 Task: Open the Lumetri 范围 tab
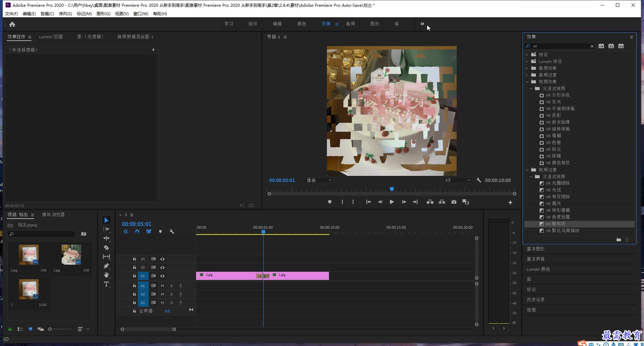(x=51, y=37)
